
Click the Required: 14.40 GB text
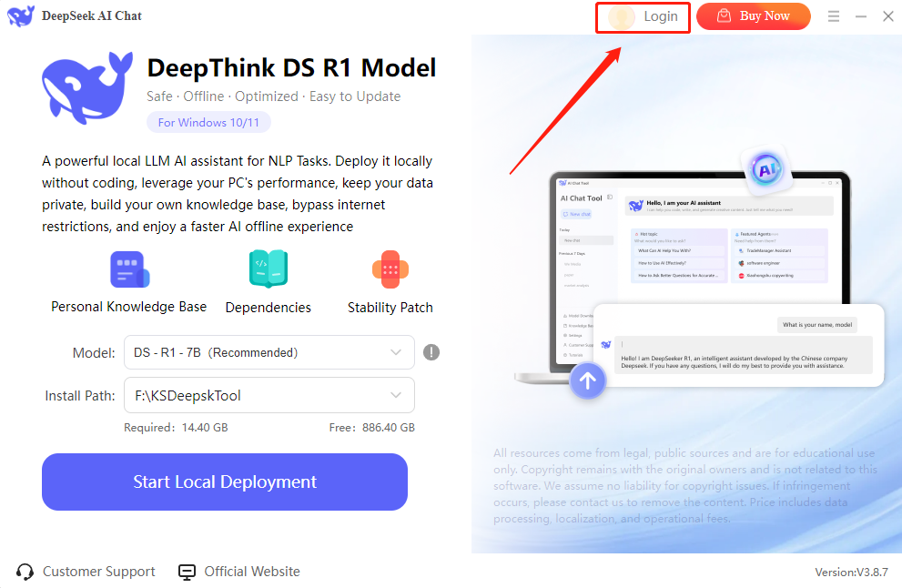click(x=176, y=428)
